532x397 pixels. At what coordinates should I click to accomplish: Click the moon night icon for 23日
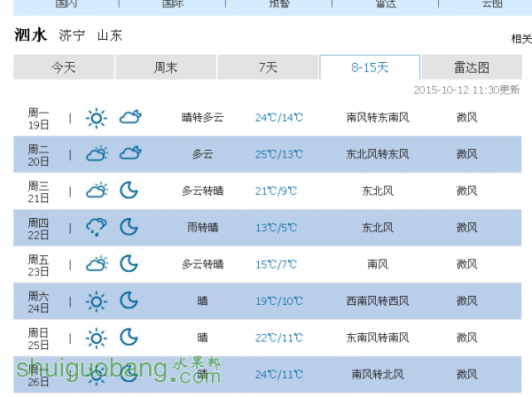coord(129,263)
